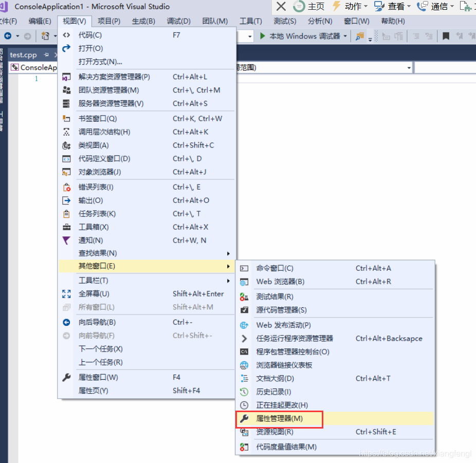Open the 调试(D) menu

(x=179, y=21)
